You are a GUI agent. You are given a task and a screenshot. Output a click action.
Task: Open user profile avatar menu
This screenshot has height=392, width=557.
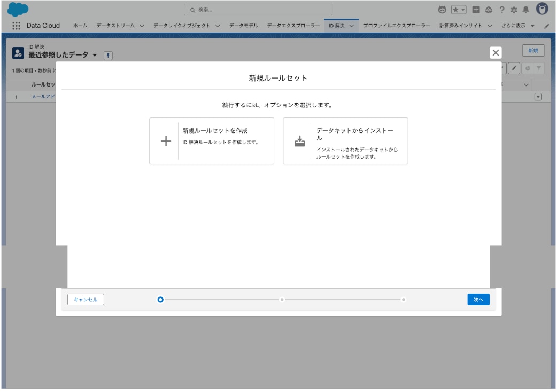[x=542, y=9]
